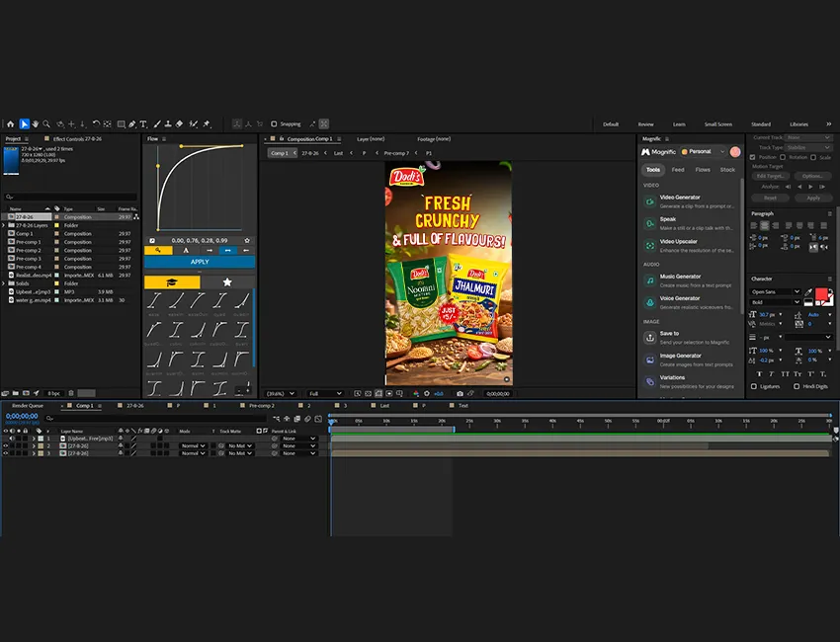Screen dimensions: 840x642
Task: Select the Roto Brush tool
Action: 194,124
